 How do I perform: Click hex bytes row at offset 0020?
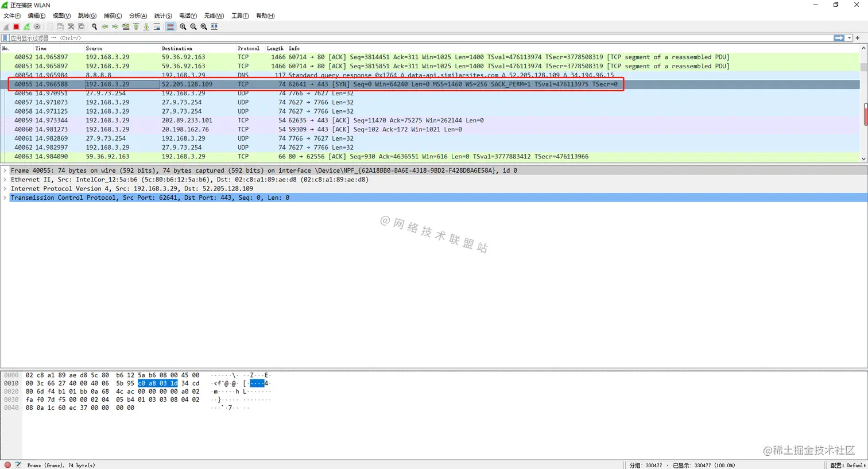pos(113,392)
